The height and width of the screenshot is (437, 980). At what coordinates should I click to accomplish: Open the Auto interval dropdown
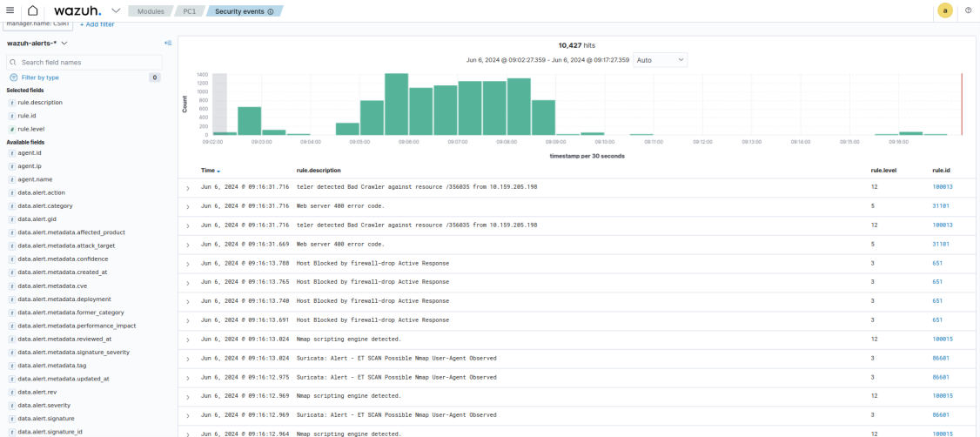tap(660, 60)
